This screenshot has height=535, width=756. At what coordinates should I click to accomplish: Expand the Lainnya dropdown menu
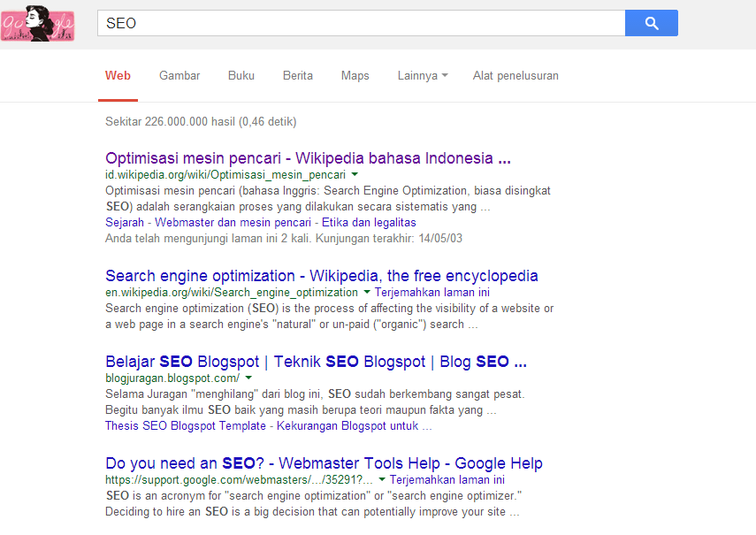point(423,76)
